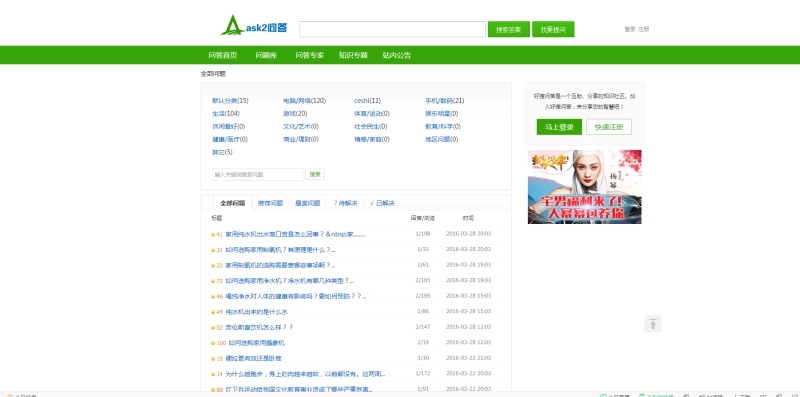Click the 1/198 reply/view count
The width and height of the screenshot is (800, 397).
coord(423,234)
